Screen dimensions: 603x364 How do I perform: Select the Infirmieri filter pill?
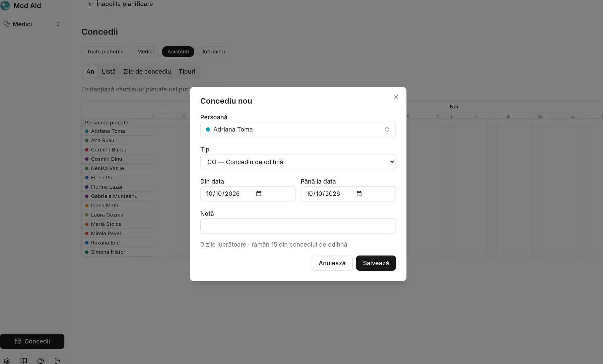213,52
